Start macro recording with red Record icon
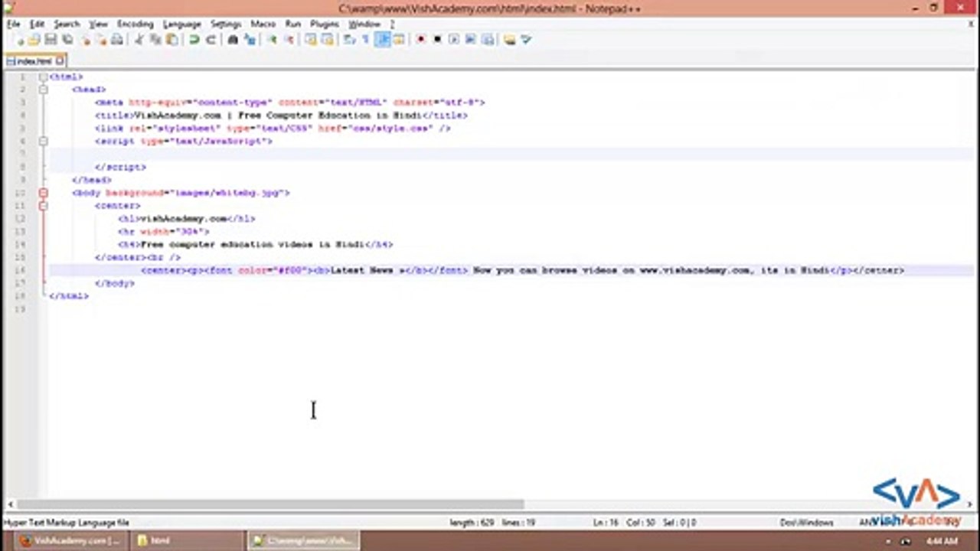The width and height of the screenshot is (980, 551). [x=420, y=39]
